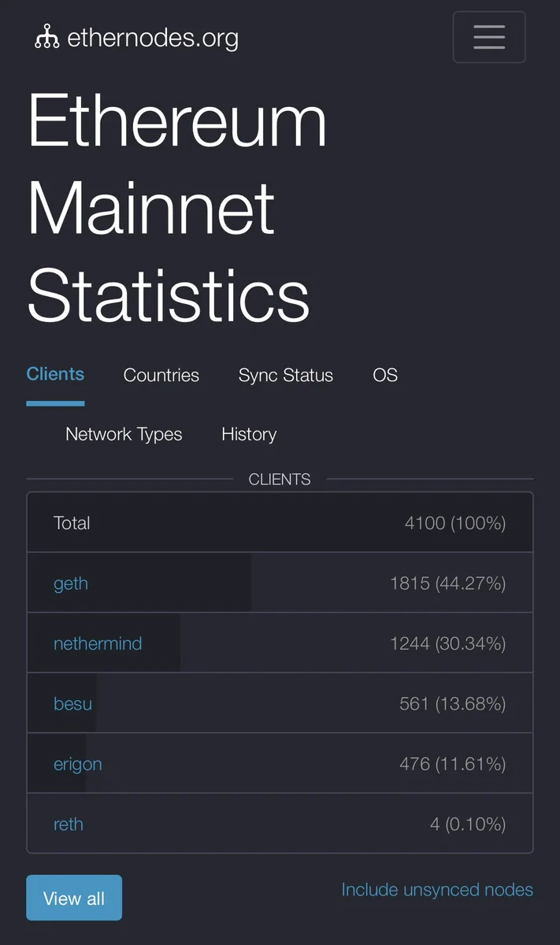Click the 1244 (30.34%) nethermind value

448,643
